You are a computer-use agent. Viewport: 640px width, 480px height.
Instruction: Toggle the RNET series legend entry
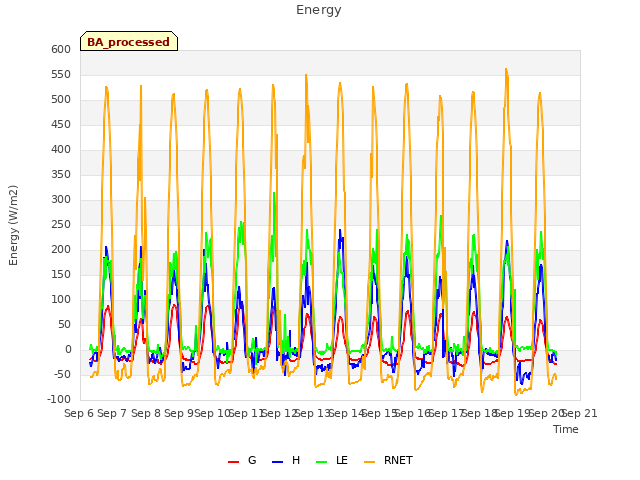388,460
